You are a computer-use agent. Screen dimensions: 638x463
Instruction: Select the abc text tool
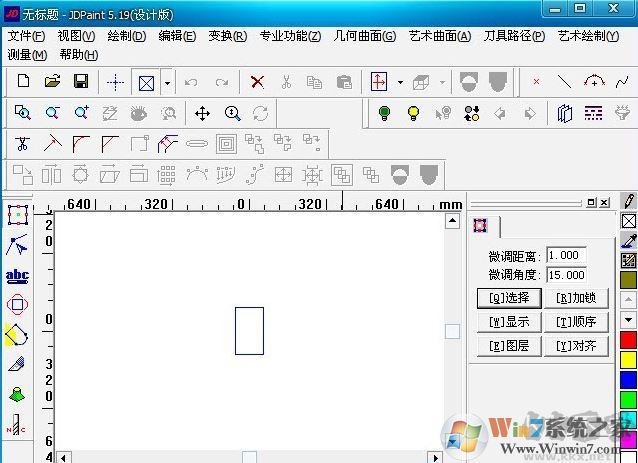(17, 276)
